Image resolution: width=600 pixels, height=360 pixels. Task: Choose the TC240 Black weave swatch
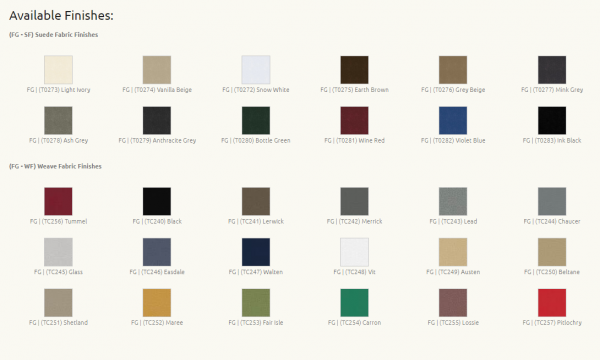coord(157,201)
